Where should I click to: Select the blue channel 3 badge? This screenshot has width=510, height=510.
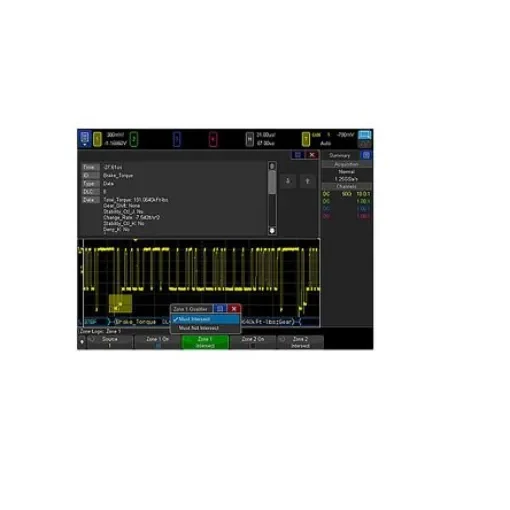177,139
